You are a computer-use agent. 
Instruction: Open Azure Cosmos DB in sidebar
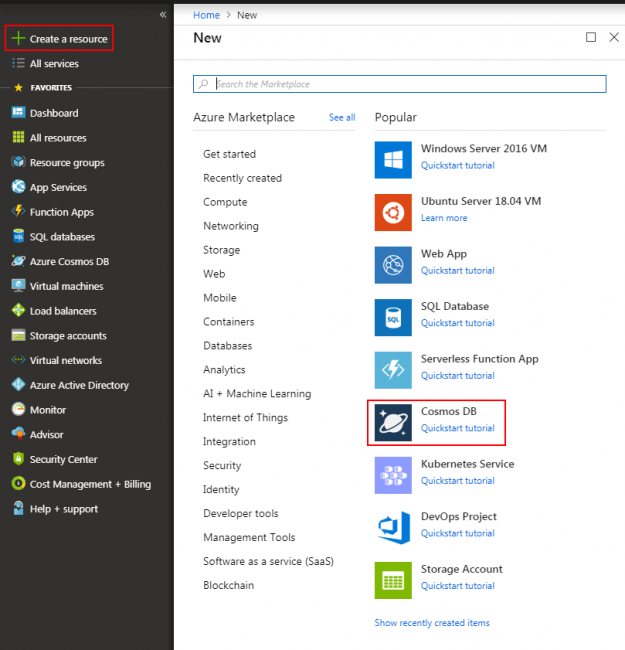click(69, 261)
